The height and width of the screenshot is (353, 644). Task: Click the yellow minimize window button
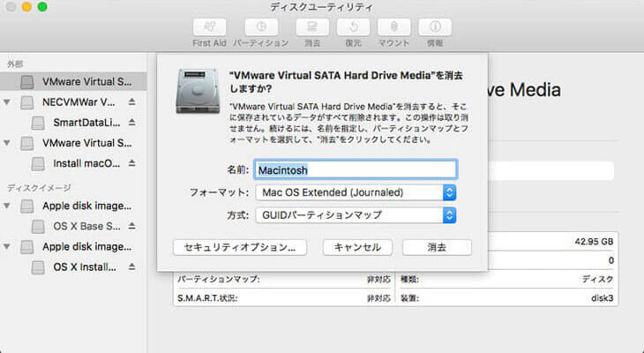click(x=26, y=7)
